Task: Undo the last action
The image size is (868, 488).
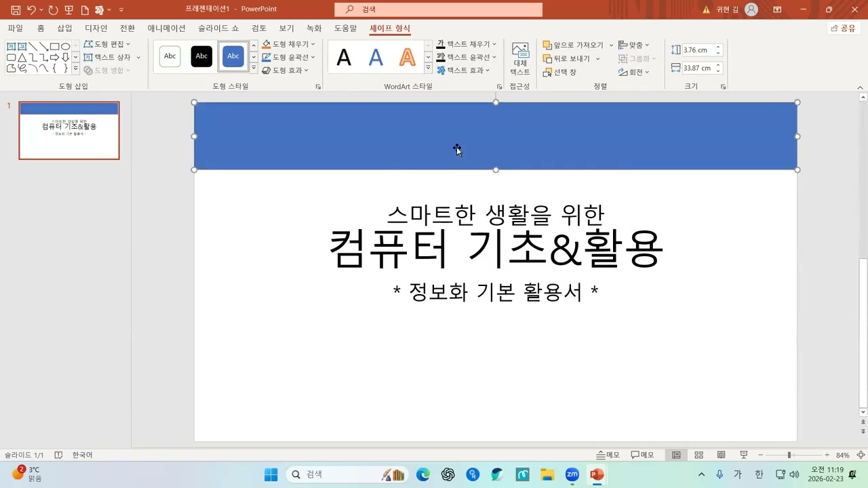Action: pos(31,9)
